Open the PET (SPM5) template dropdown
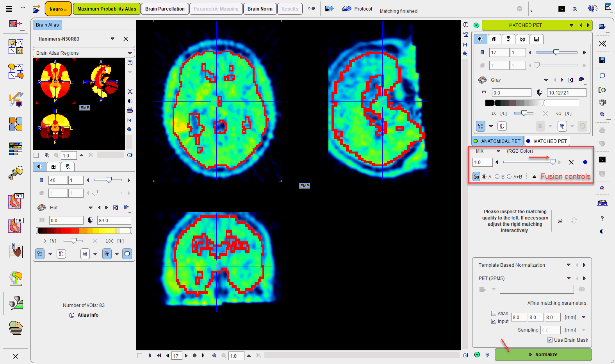Viewport: 615px width, 364px height. point(569,278)
